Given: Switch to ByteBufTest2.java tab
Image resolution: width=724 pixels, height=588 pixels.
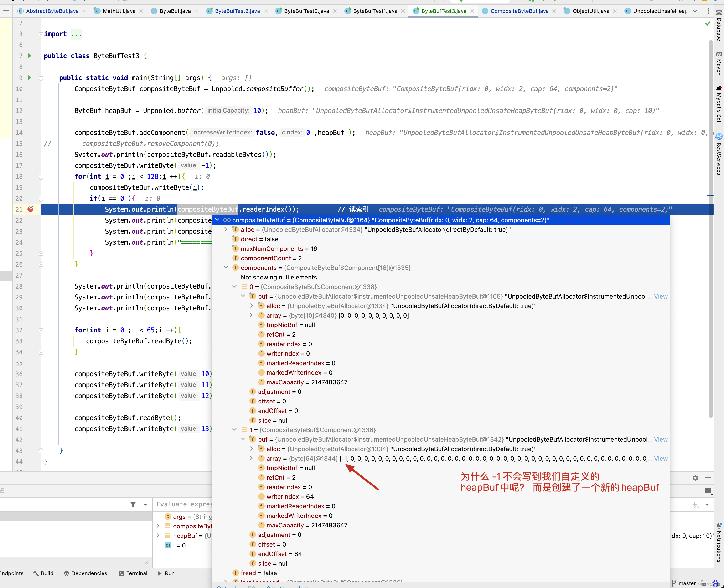Looking at the screenshot, I should point(237,11).
